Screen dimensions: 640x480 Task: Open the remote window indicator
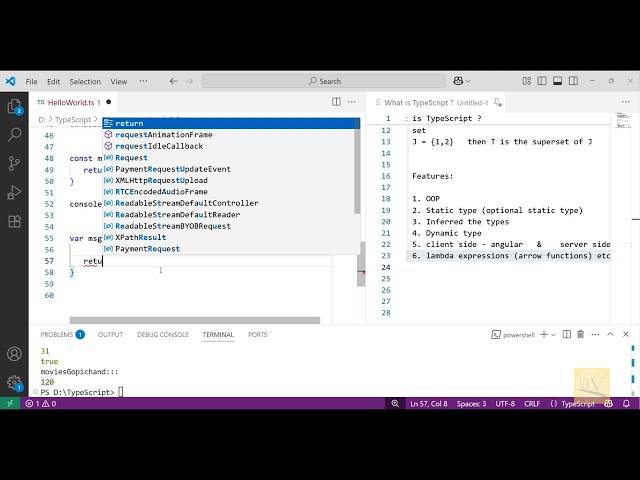[10, 403]
